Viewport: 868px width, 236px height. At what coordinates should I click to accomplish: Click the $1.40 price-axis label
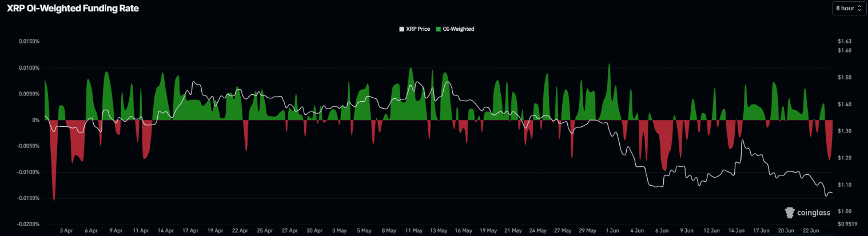point(844,104)
